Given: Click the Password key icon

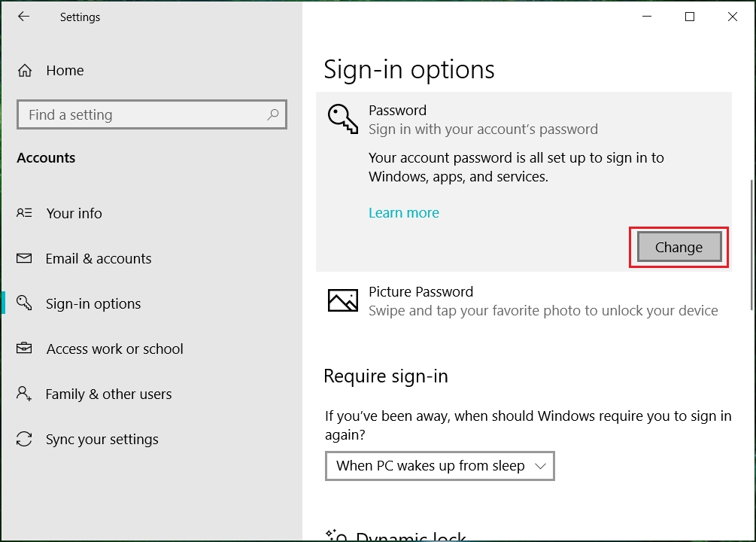Looking at the screenshot, I should [343, 120].
